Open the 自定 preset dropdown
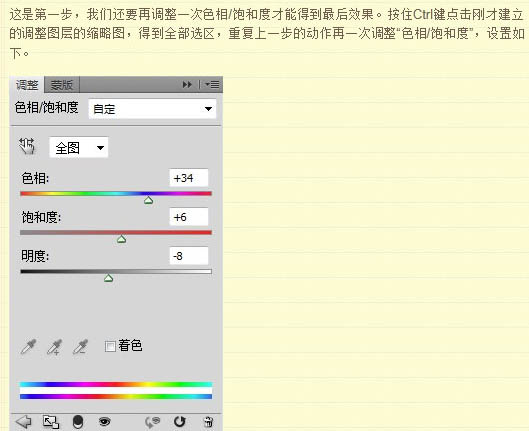529x431 pixels. 152,109
